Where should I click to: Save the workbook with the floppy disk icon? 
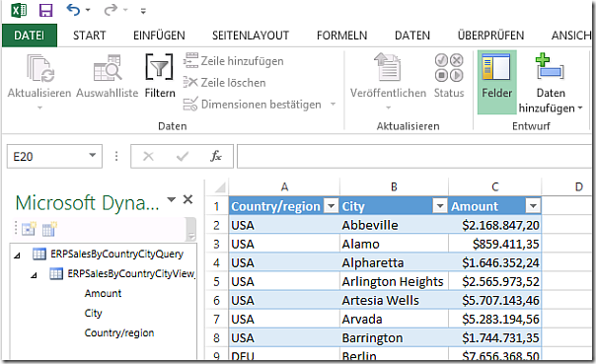45,10
